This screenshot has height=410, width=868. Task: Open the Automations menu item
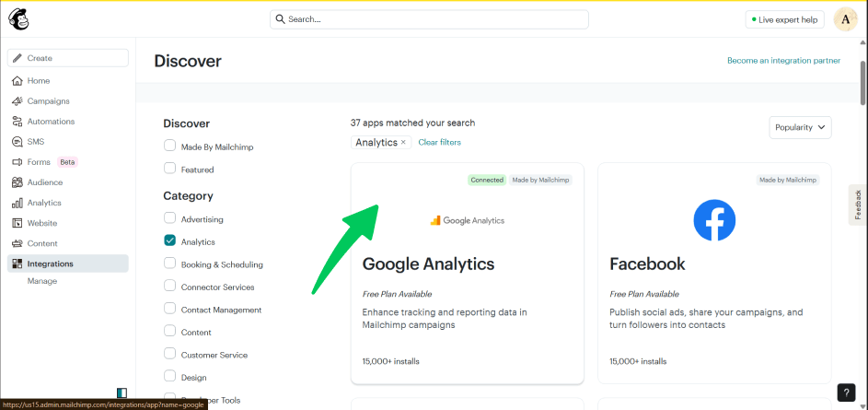tap(51, 122)
